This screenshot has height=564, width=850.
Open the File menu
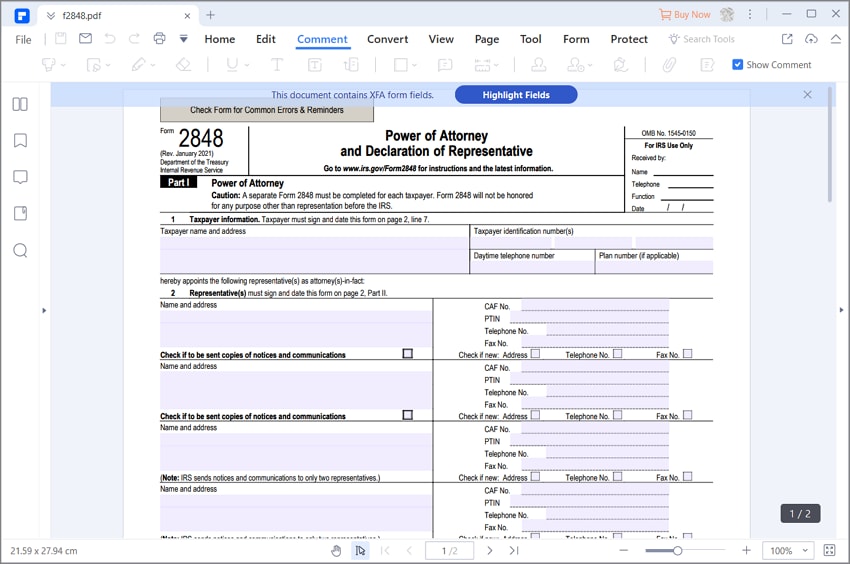(x=23, y=40)
